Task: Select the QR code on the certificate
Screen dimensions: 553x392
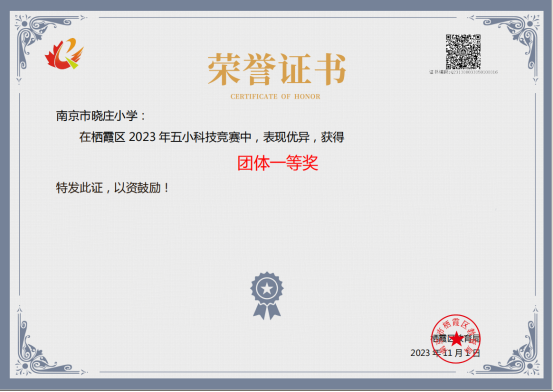Action: (463, 52)
